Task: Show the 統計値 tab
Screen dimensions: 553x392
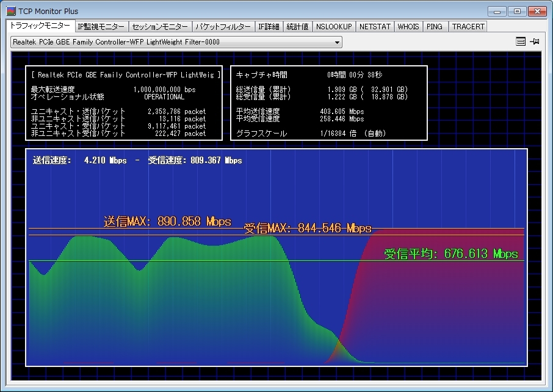Action: coord(298,27)
